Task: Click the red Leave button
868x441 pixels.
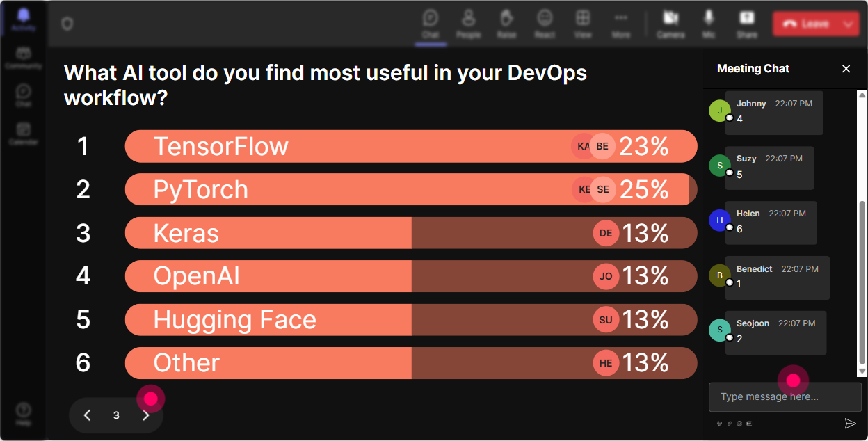Action: click(x=807, y=24)
